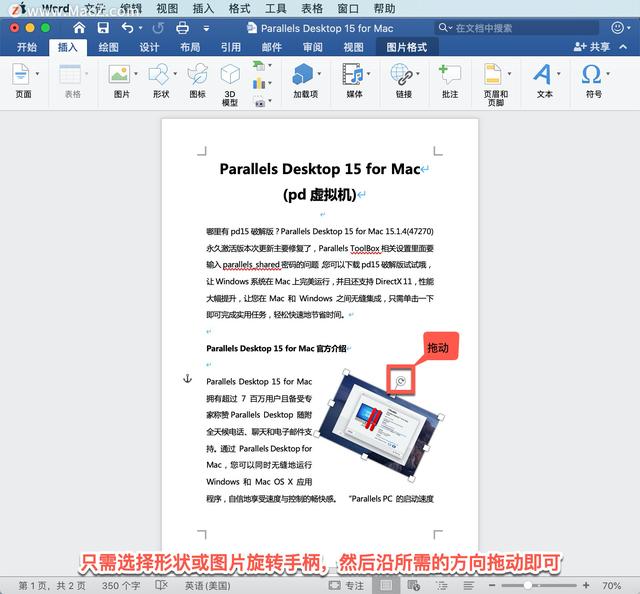Expand the 符号 dropdown arrow
The image size is (640, 594).
pos(608,74)
